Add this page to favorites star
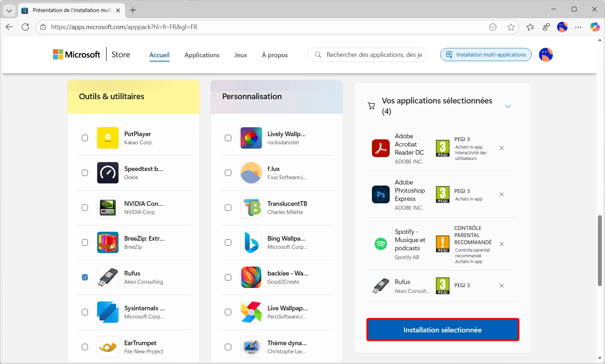This screenshot has height=364, width=605. [511, 27]
